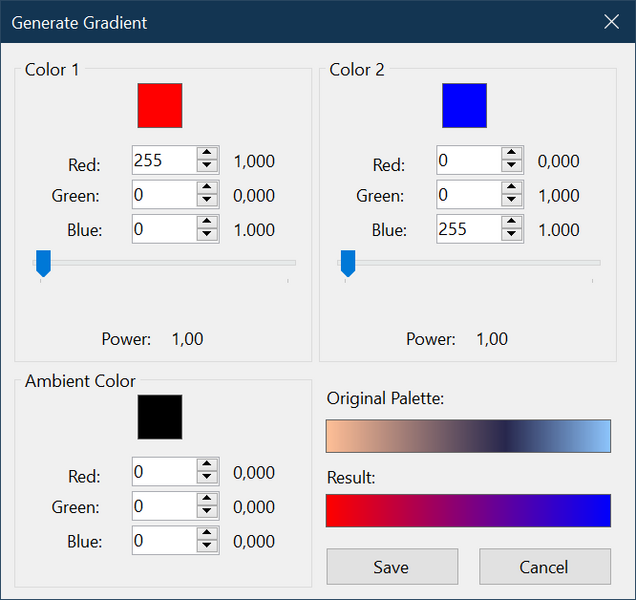Click the Color 1 Red input field
636x600 pixels.
click(163, 160)
